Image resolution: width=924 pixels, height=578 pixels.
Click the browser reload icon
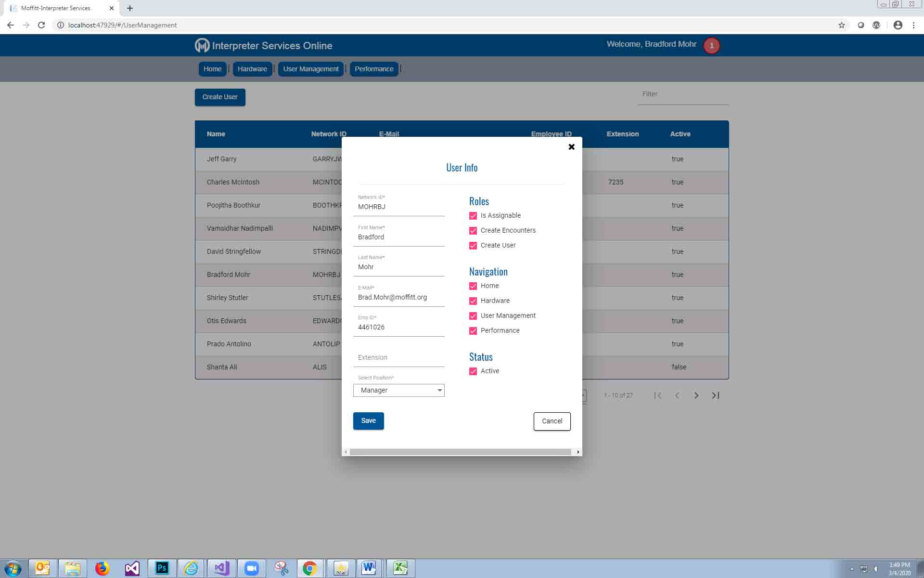(x=41, y=25)
